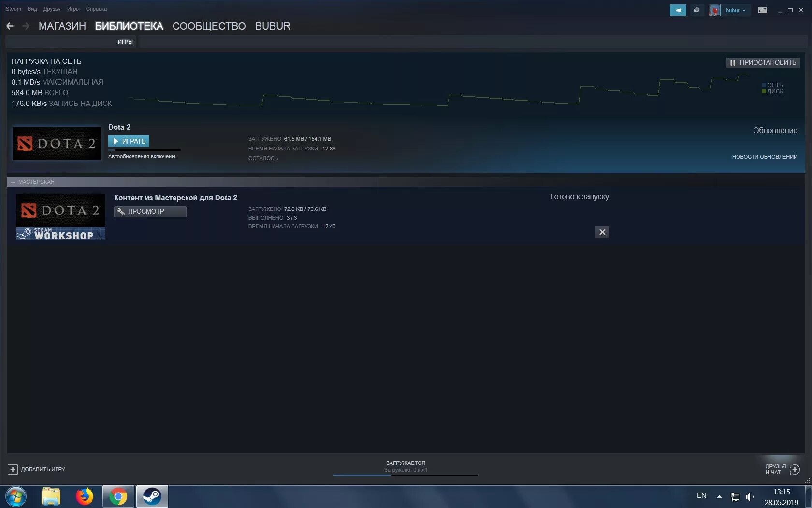Click the friends chat plus icon
Screen dimensions: 812x508
(795, 469)
